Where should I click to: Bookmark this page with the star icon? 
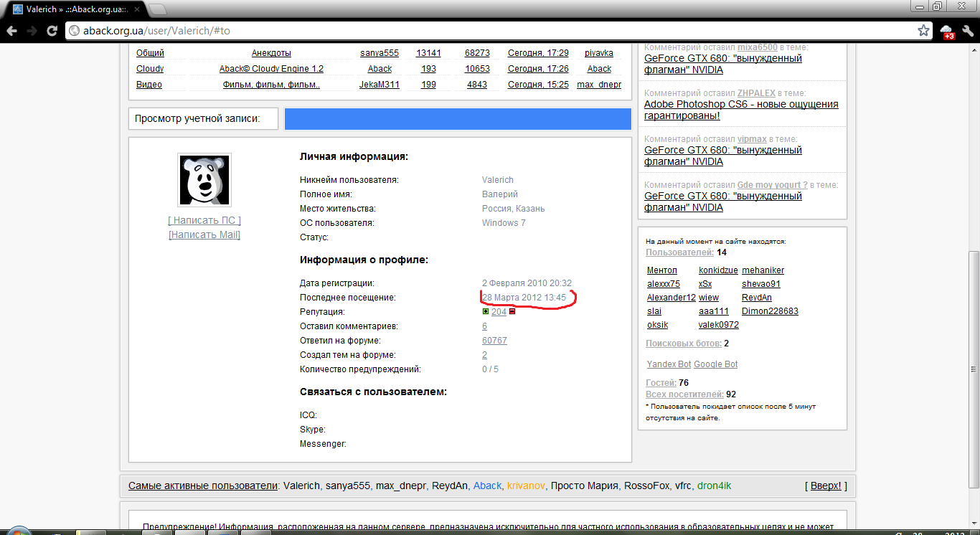point(923,31)
